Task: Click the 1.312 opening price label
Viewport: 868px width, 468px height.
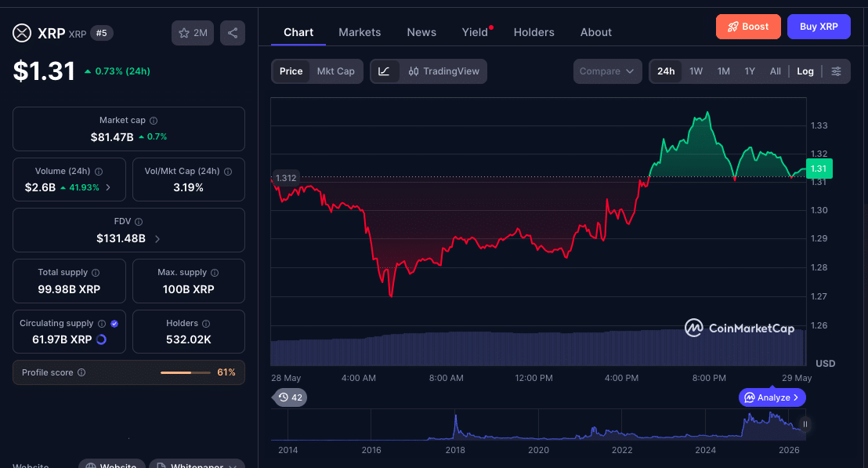Action: pos(286,178)
